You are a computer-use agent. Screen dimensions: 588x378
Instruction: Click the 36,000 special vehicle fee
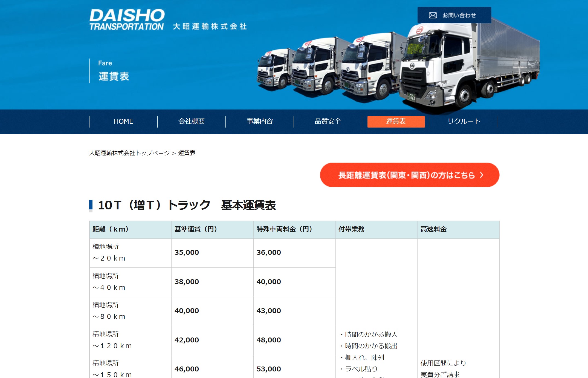[x=269, y=252]
